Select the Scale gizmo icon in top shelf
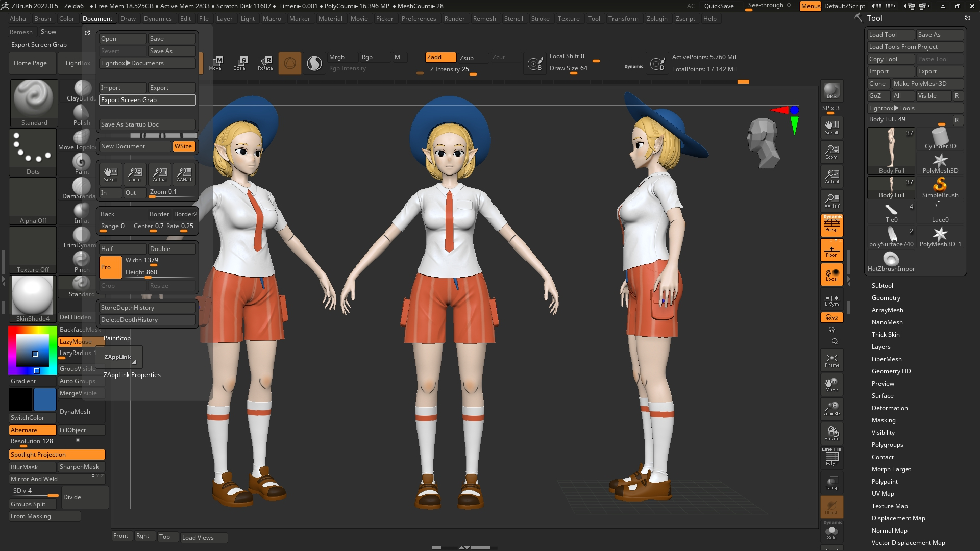This screenshot has width=980, height=551. click(240, 63)
